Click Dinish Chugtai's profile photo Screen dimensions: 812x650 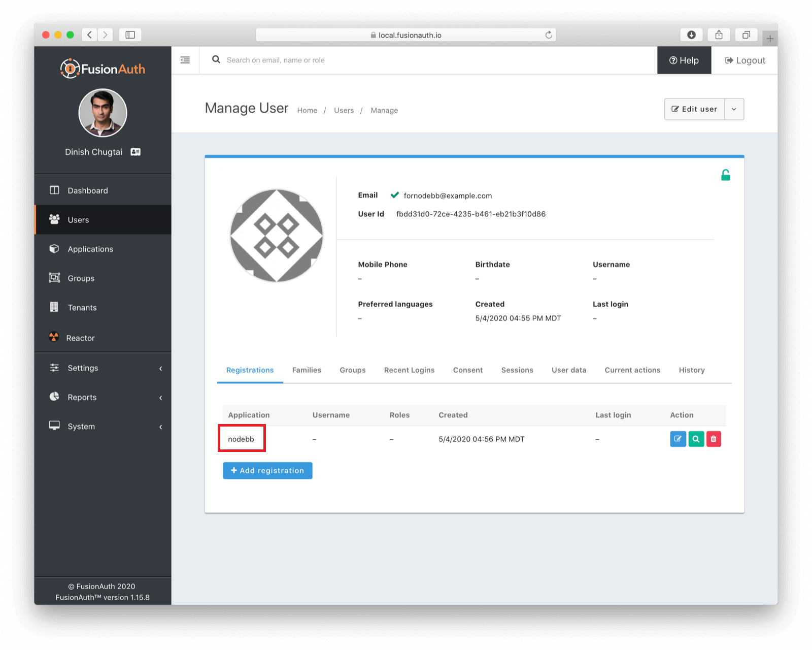[103, 113]
